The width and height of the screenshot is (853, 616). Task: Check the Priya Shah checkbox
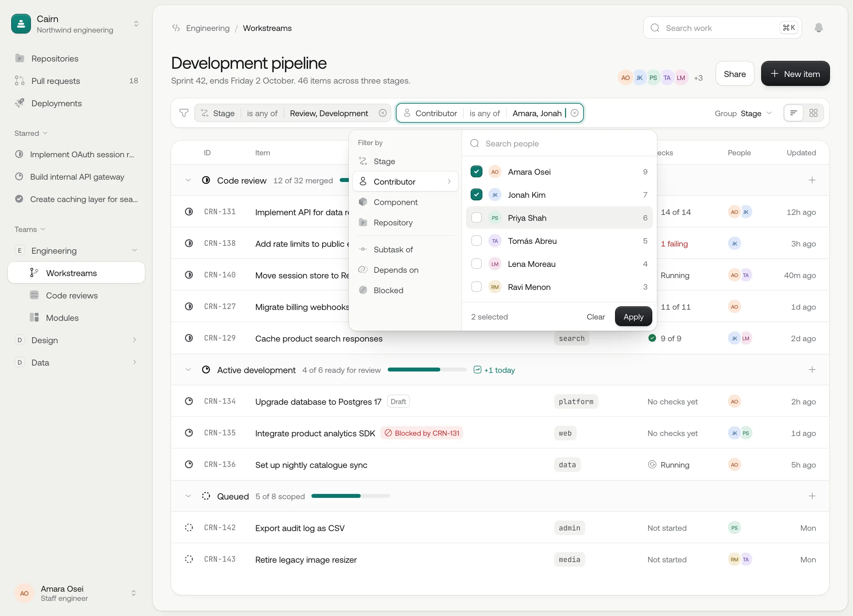[476, 218]
